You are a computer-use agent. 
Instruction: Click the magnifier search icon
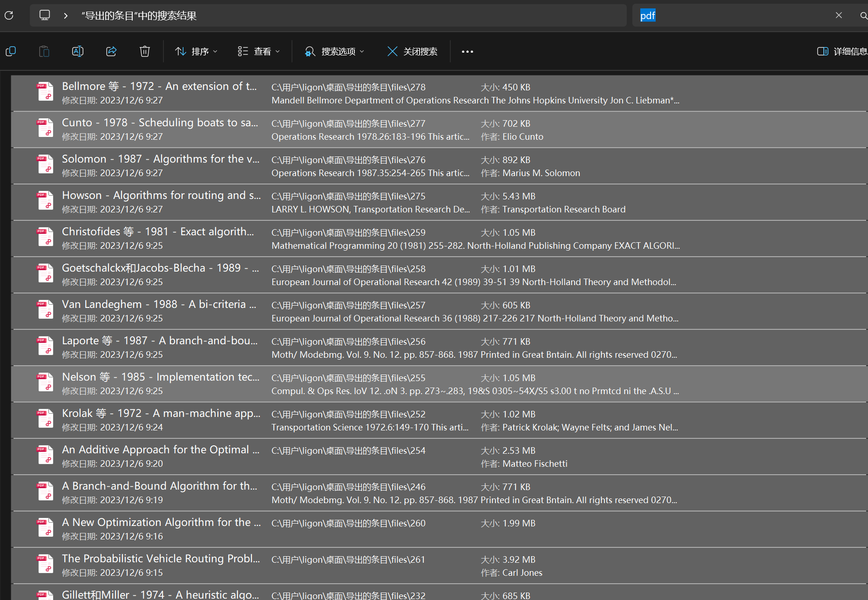pyautogui.click(x=863, y=16)
